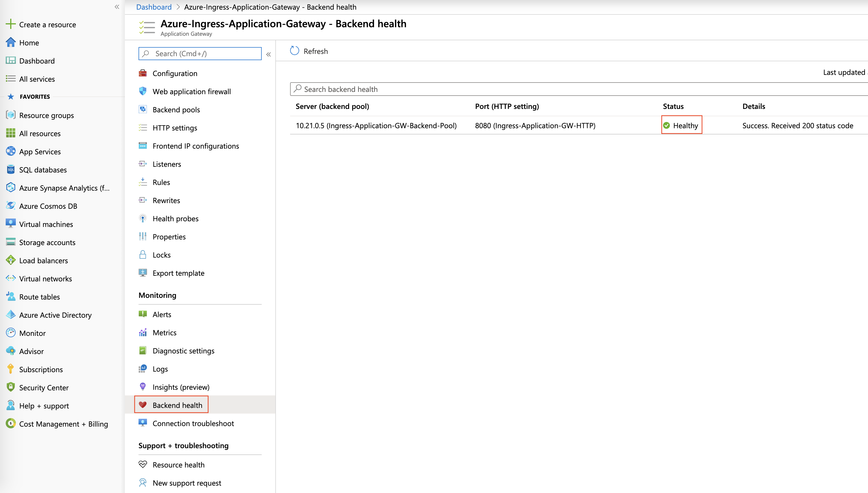Open the Web application firewall settings
868x493 pixels.
pyautogui.click(x=191, y=91)
